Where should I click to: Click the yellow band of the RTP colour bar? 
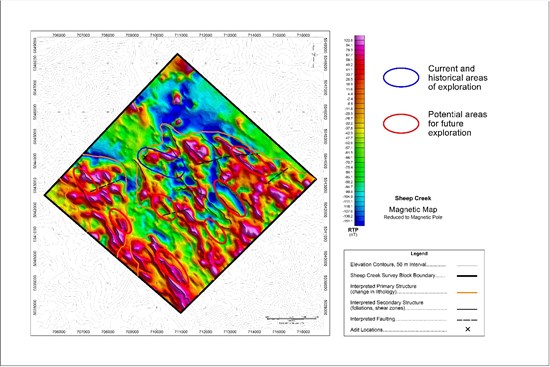[360, 131]
